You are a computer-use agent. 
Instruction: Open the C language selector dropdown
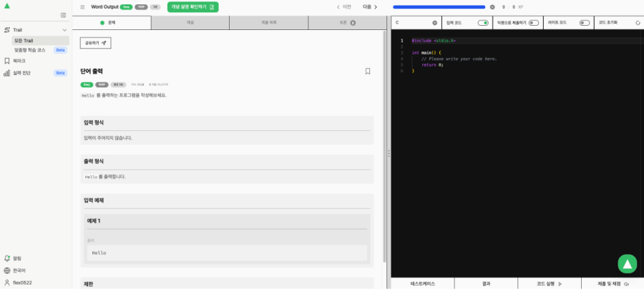coord(416,23)
